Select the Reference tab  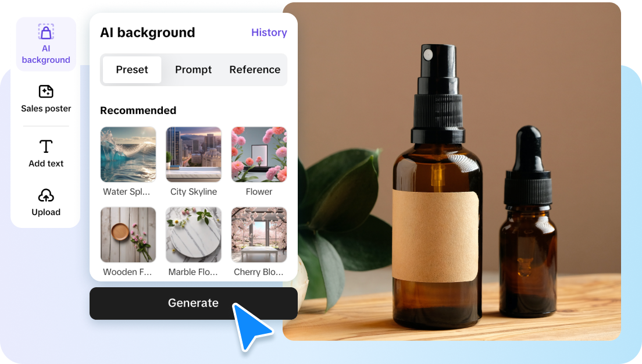[255, 70]
